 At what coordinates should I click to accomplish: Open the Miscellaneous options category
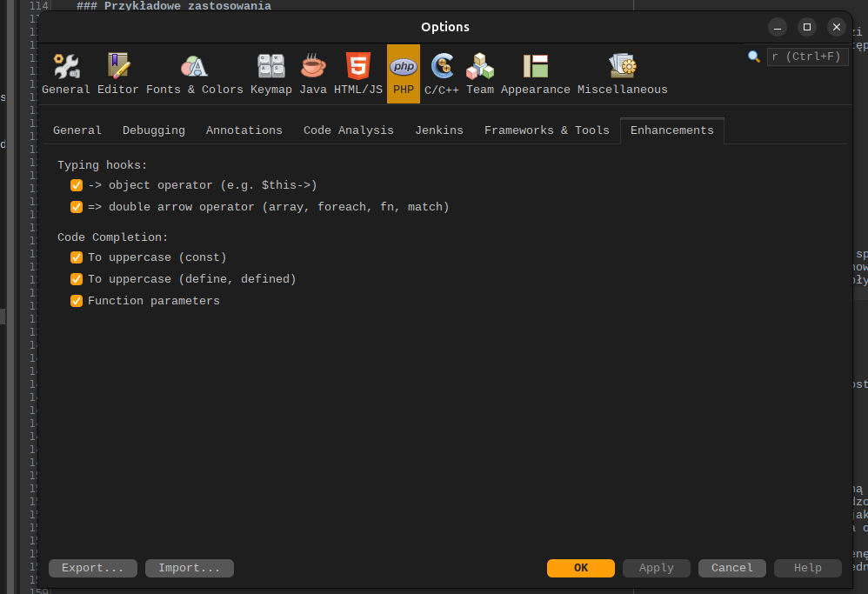623,74
